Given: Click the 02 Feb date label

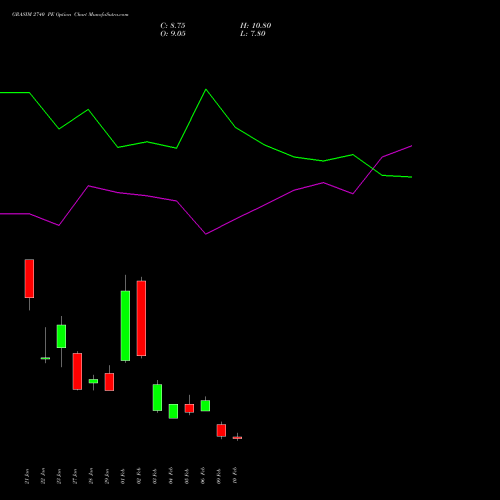Looking at the screenshot, I should [139, 476].
